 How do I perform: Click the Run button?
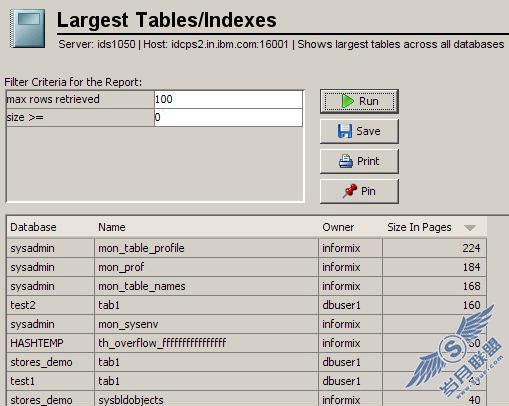359,101
